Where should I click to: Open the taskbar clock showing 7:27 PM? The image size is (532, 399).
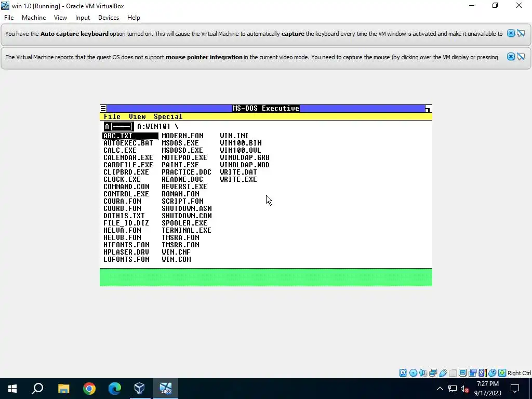click(x=487, y=389)
